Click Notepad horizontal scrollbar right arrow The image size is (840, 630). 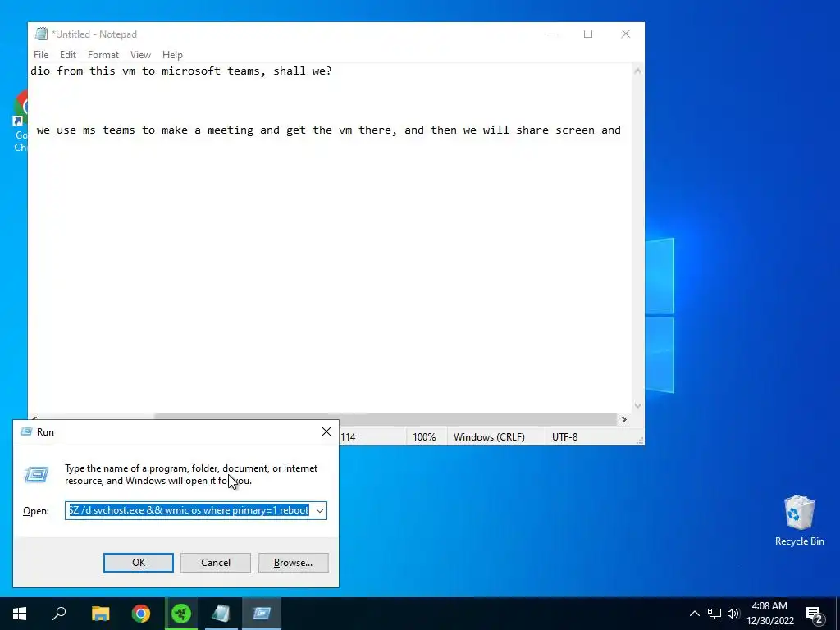624,419
